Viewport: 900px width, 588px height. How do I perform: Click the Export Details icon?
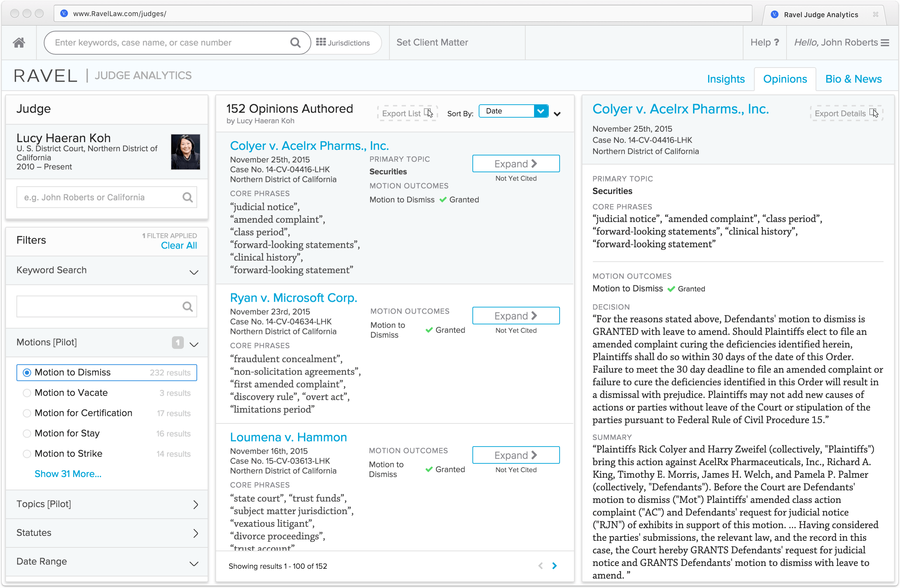(873, 113)
